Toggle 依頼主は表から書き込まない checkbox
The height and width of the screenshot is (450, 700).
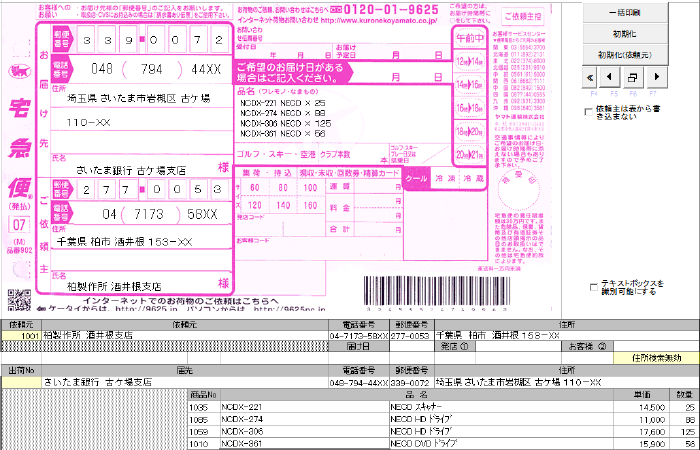click(x=588, y=112)
